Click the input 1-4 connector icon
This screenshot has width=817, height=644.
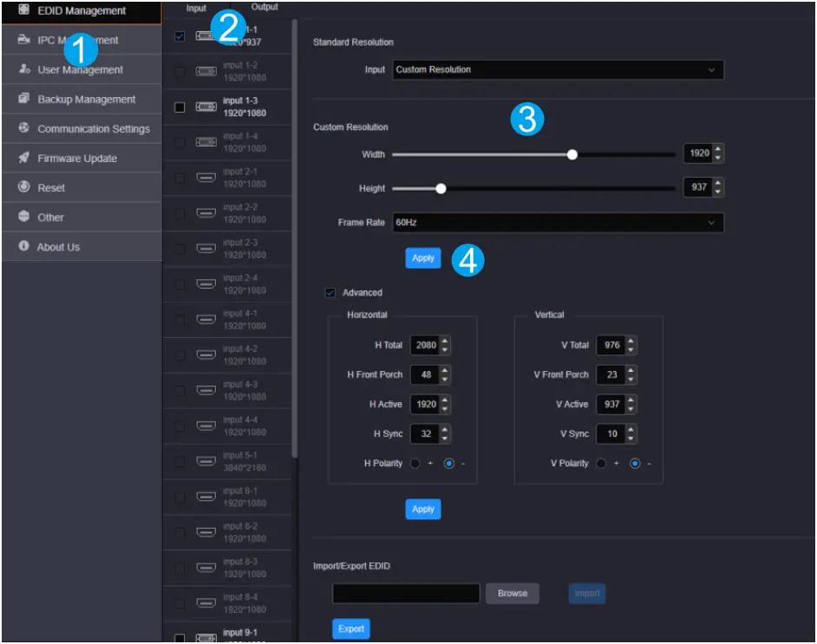(x=206, y=142)
